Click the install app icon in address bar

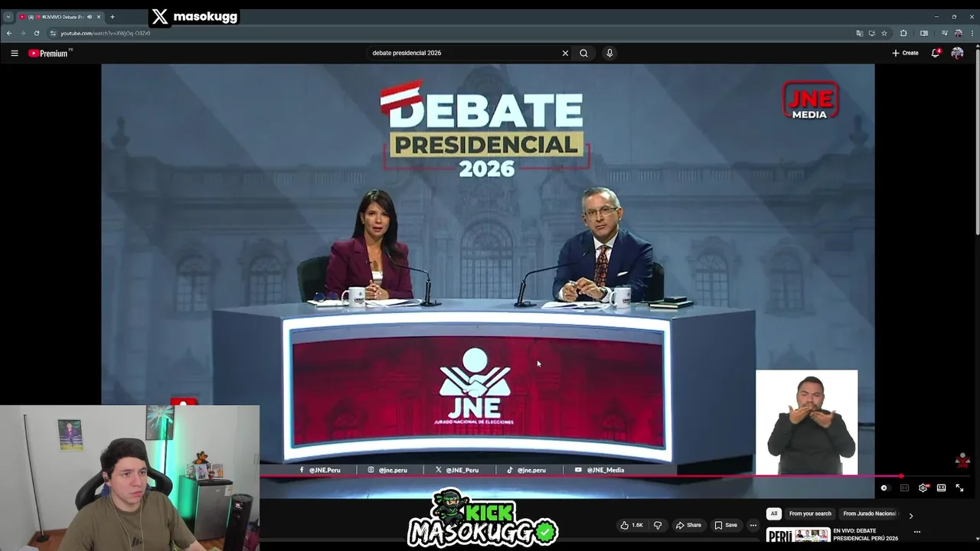(x=871, y=33)
